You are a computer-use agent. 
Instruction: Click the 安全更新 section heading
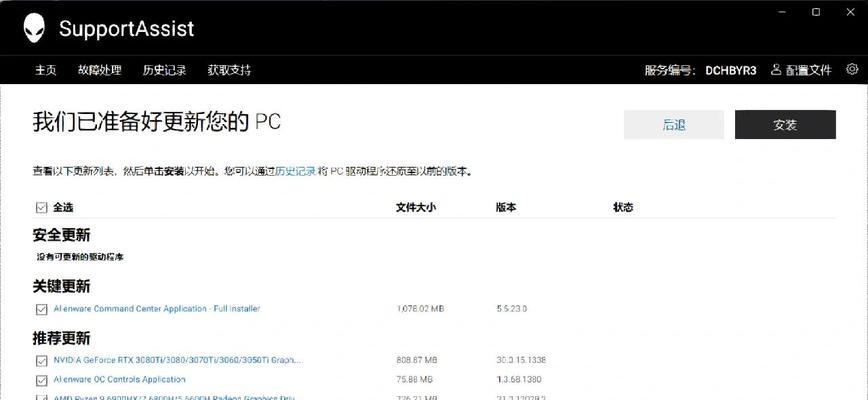click(x=61, y=235)
